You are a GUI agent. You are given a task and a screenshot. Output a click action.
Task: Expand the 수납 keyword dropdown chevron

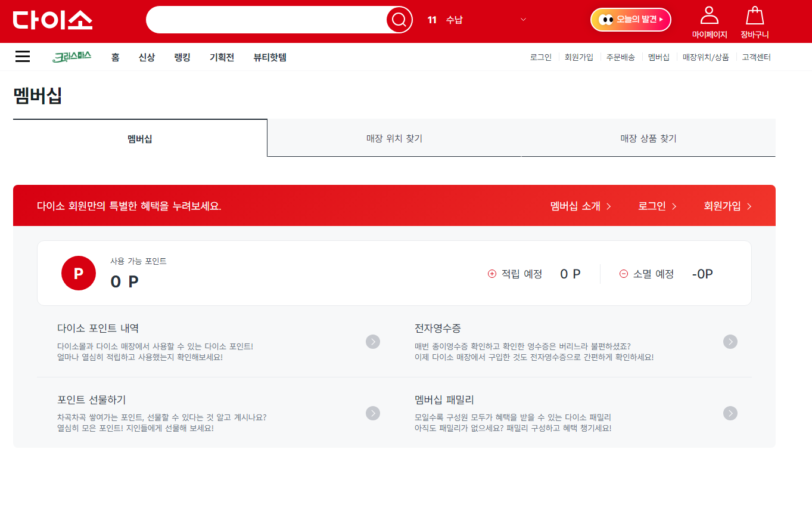(x=524, y=20)
